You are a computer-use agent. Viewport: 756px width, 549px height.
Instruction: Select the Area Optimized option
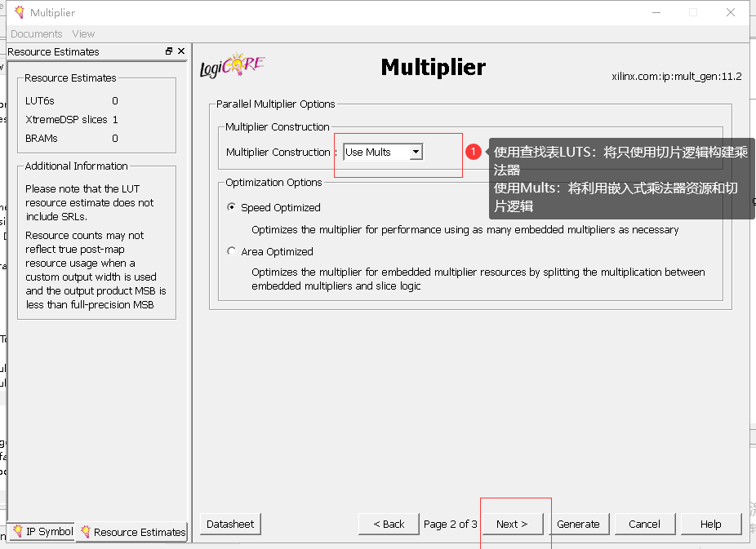(231, 251)
